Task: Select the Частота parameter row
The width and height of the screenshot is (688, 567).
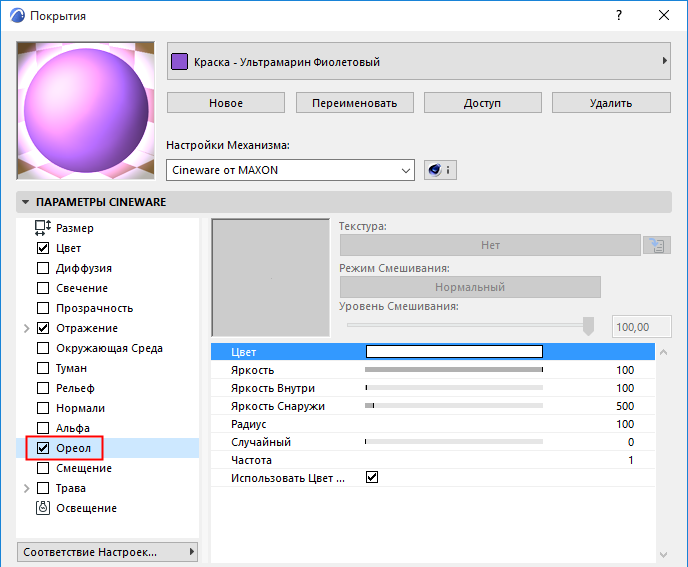Action: tap(433, 460)
